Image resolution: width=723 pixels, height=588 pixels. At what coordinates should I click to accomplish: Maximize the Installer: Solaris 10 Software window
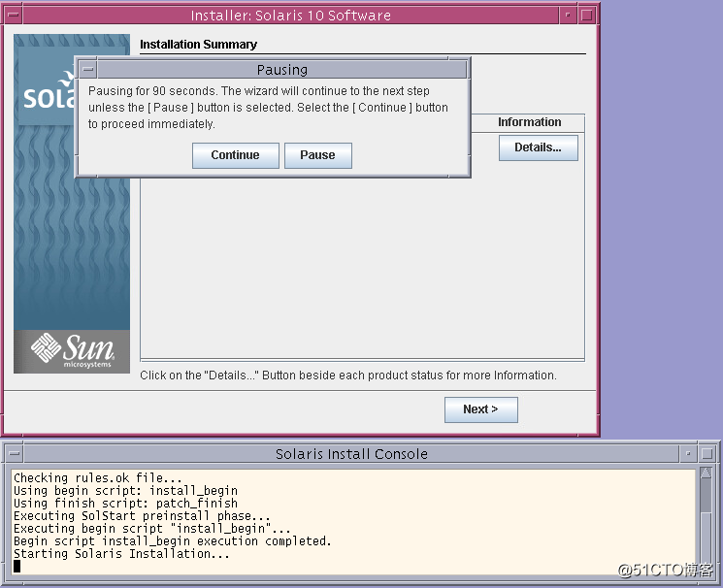587,16
